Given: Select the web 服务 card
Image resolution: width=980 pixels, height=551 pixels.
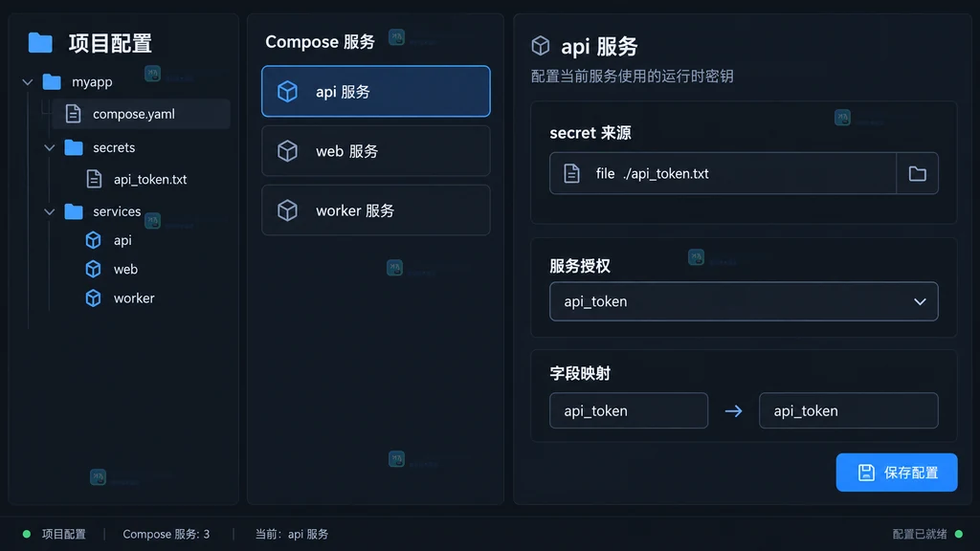Looking at the screenshot, I should [375, 150].
